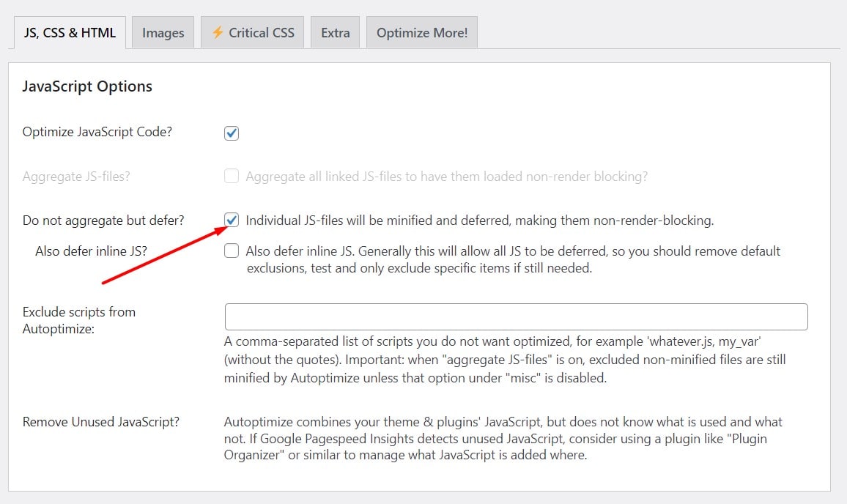Switch to the Images tab
This screenshot has width=847, height=504.
click(163, 31)
